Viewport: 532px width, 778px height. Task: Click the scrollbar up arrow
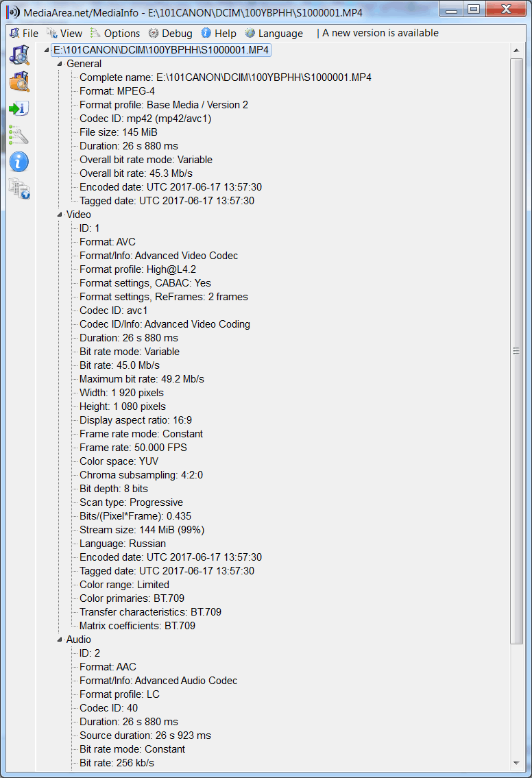516,51
